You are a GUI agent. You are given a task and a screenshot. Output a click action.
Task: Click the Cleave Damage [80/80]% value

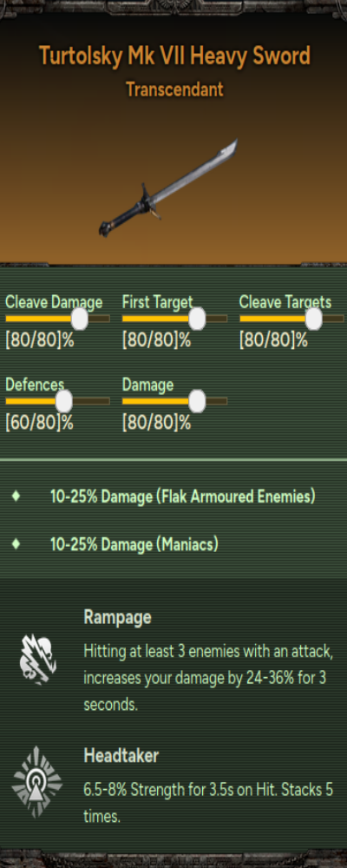click(39, 340)
